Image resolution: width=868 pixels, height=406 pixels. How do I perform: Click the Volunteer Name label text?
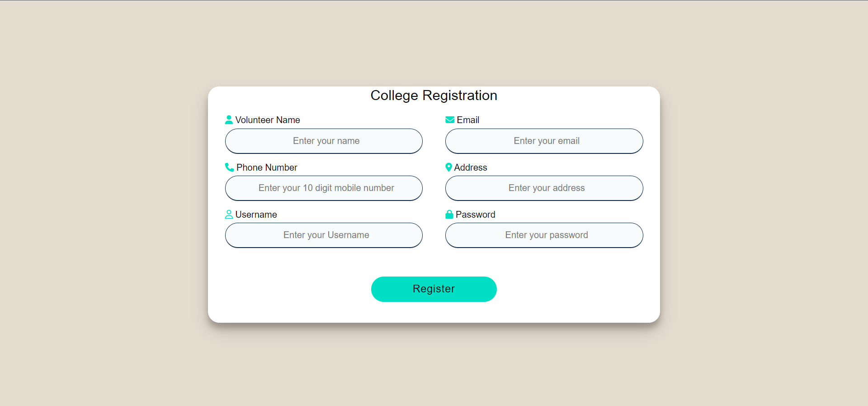[x=268, y=120]
